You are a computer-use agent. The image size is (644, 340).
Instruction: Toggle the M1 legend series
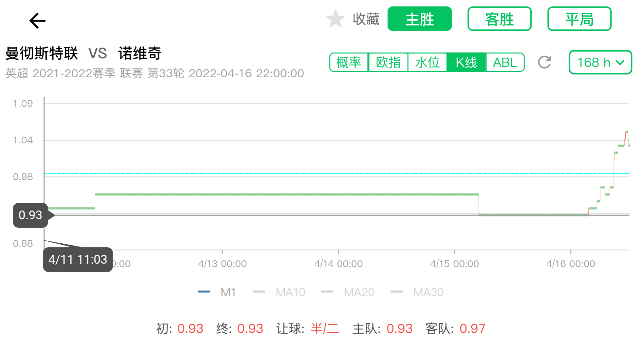[x=217, y=292]
